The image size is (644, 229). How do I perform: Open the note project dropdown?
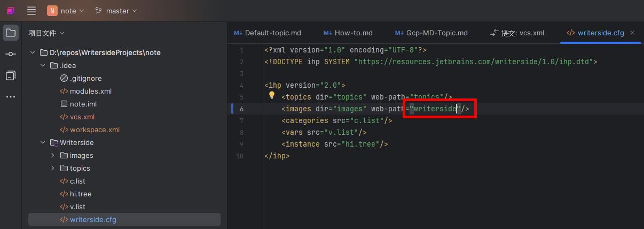point(66,11)
